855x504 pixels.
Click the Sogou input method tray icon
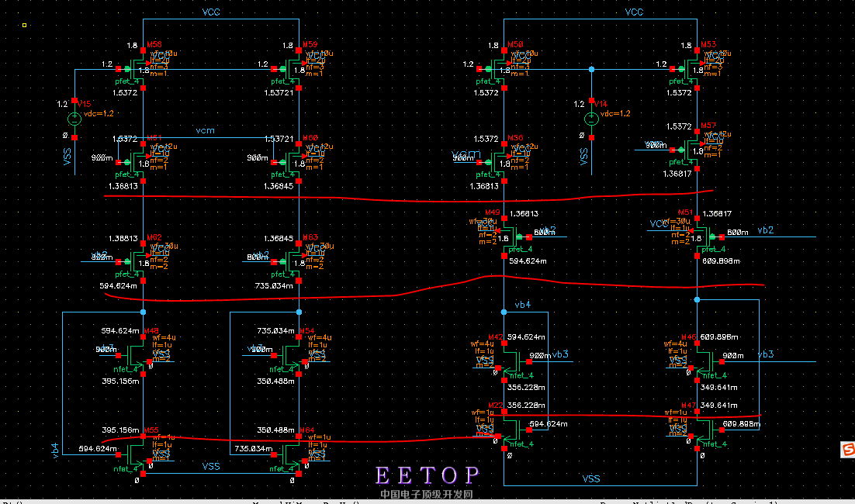coord(847,450)
